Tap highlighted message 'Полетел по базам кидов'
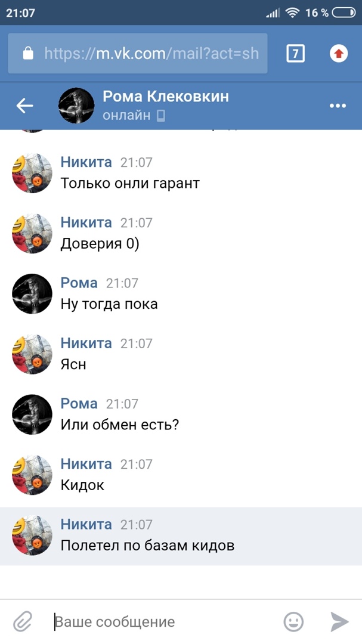 pyautogui.click(x=147, y=546)
